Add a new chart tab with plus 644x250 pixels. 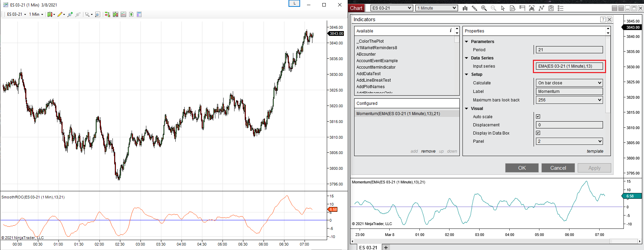coord(386,248)
